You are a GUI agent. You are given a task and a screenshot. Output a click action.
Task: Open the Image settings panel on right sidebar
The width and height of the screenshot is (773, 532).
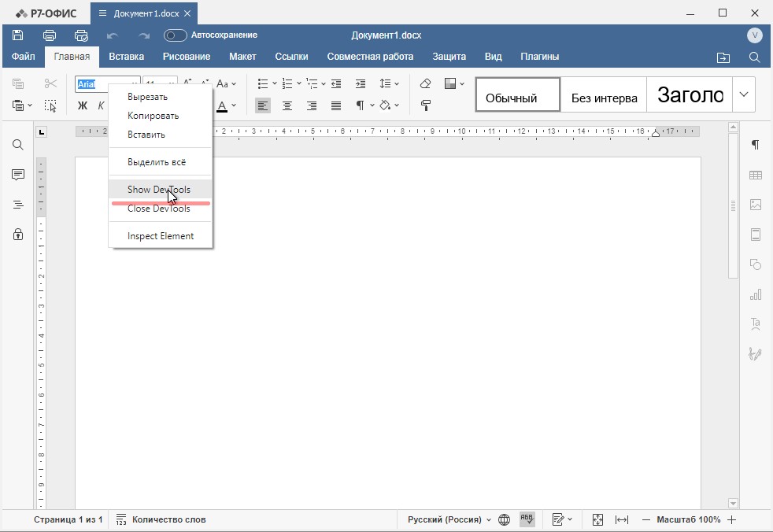pyautogui.click(x=755, y=204)
